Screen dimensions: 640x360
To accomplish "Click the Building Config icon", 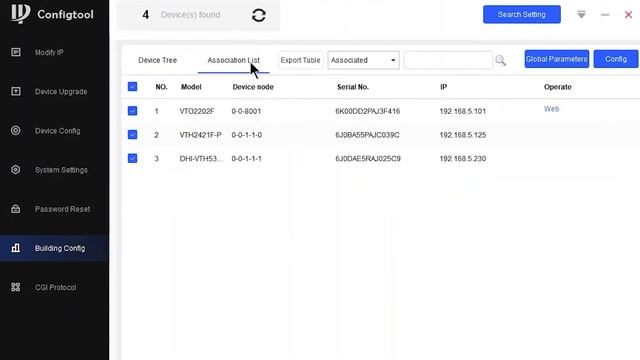I will [16, 248].
